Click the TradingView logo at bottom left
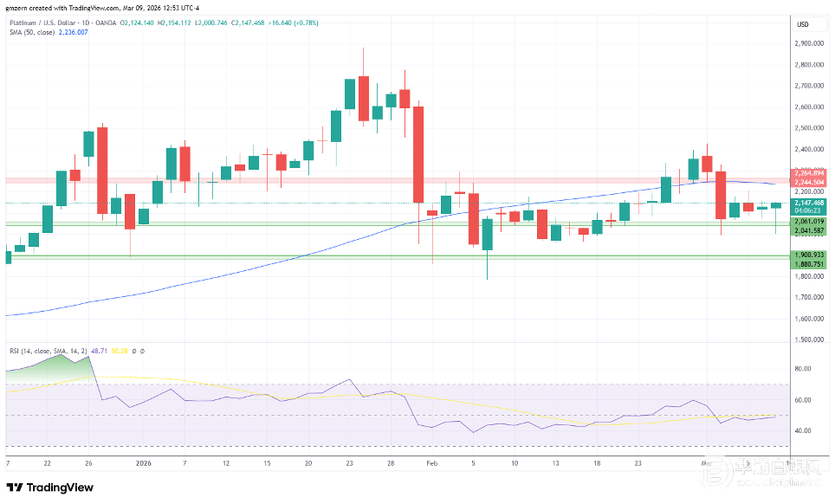Viewport: 835px width, 504px height. (x=49, y=488)
